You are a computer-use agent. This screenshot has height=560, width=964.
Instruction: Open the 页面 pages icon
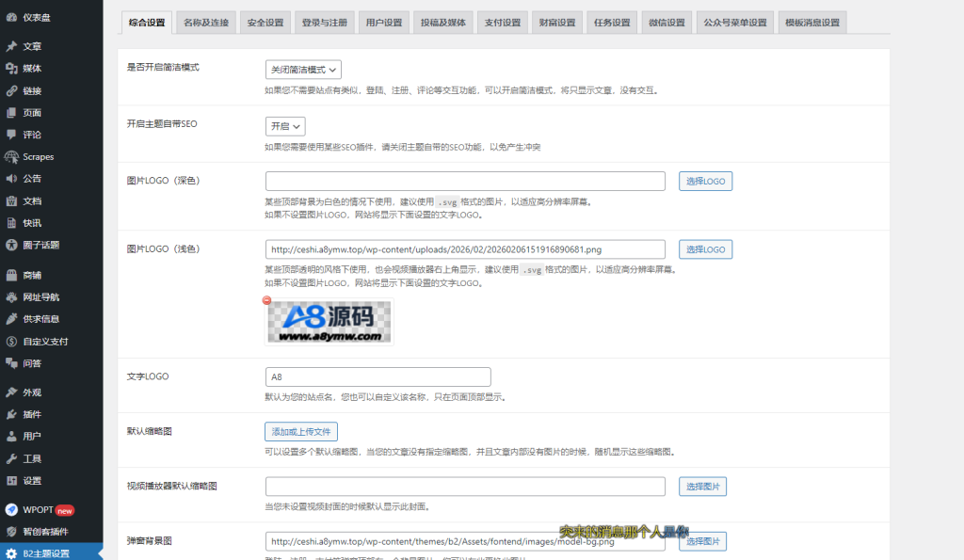click(13, 112)
